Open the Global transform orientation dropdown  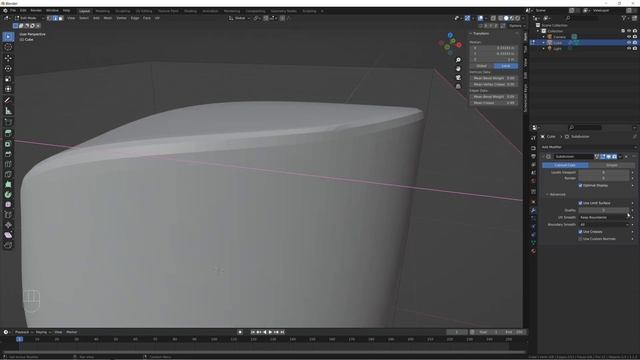[x=239, y=18]
